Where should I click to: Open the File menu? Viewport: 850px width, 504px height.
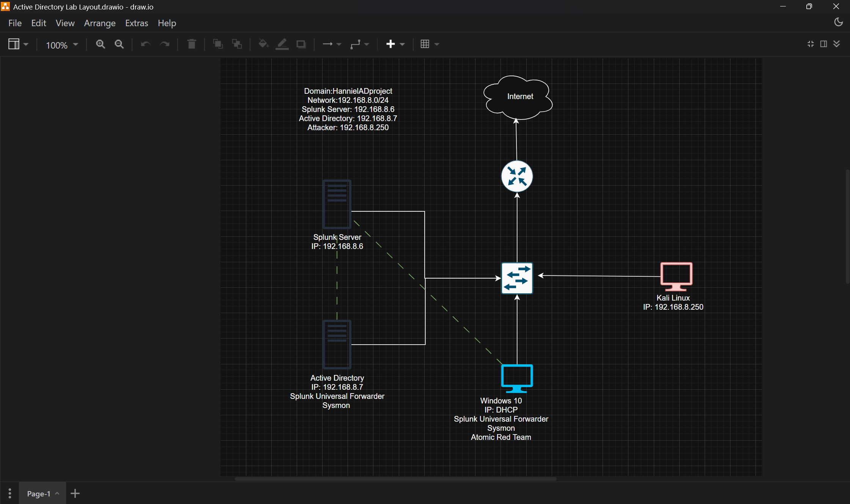coord(15,23)
